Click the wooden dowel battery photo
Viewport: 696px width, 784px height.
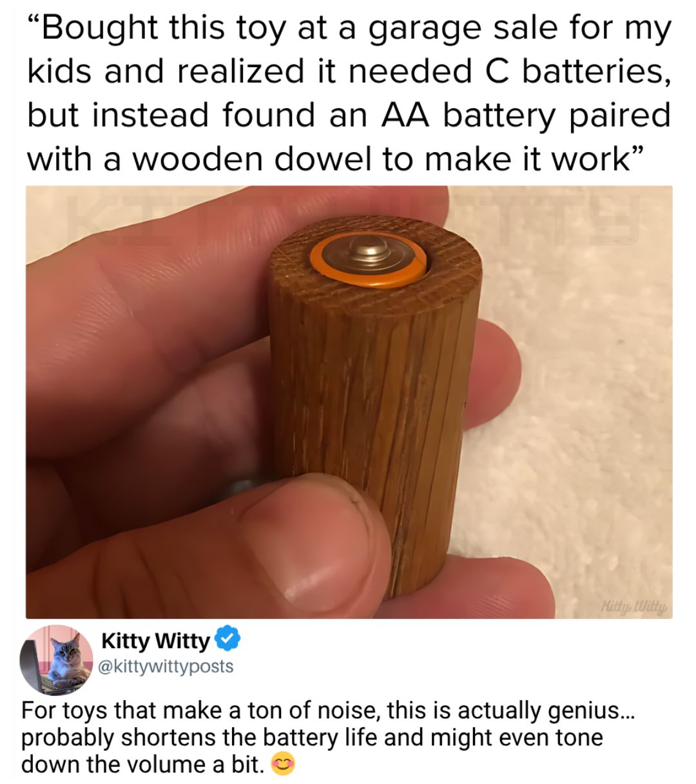click(x=349, y=402)
